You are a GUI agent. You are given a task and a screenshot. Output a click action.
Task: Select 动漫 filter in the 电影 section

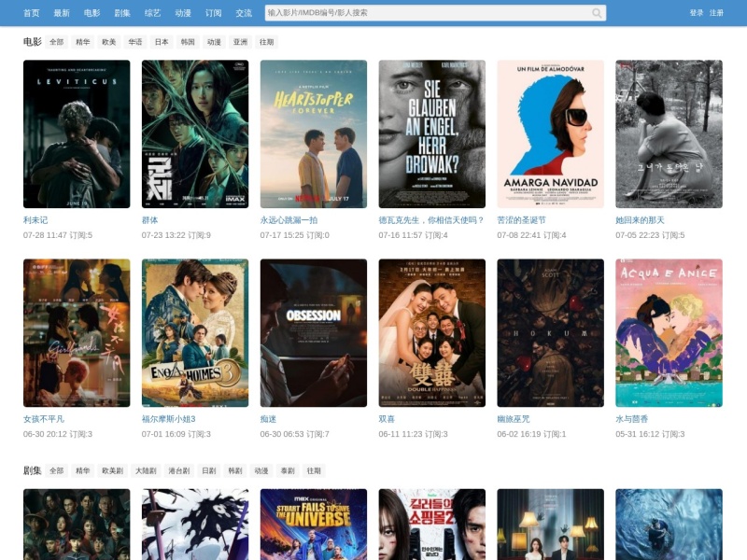point(214,42)
